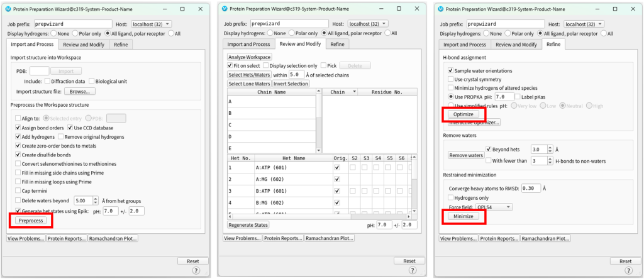644x279 pixels.
Task: Click the PDB ID input field
Action: pyautogui.click(x=39, y=71)
